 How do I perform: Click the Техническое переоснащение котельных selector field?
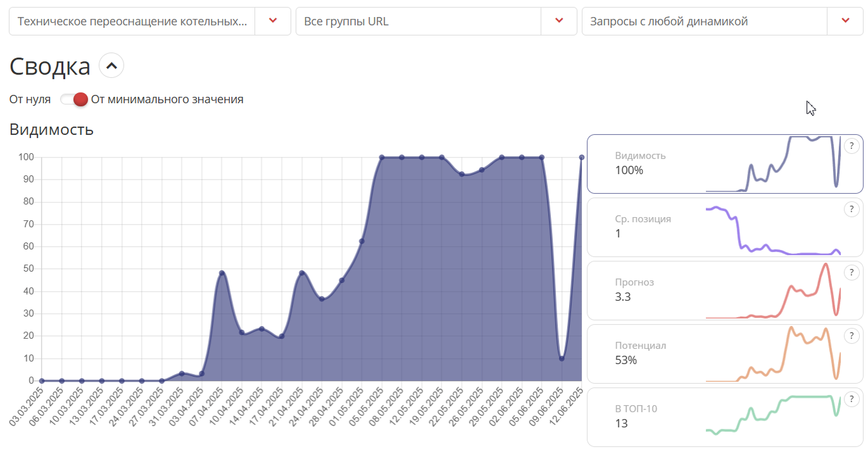pos(150,21)
